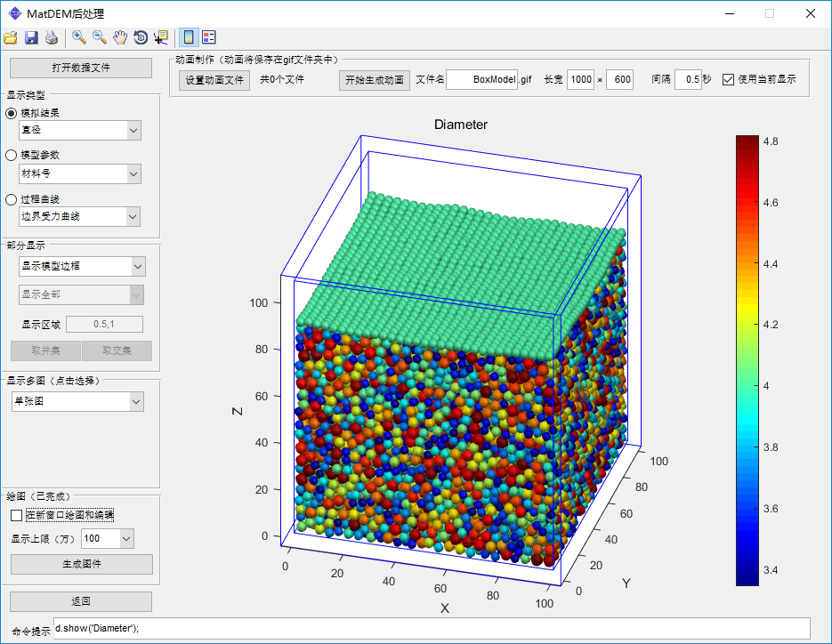The width and height of the screenshot is (832, 644).
Task: Select the zoom in magnifier tool
Action: point(79,37)
